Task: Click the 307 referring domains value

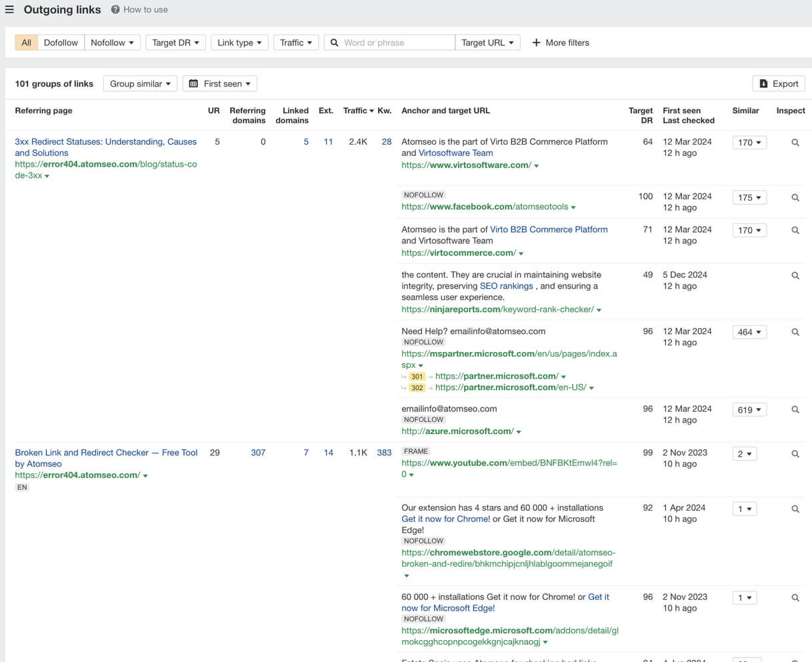Action: 258,453
